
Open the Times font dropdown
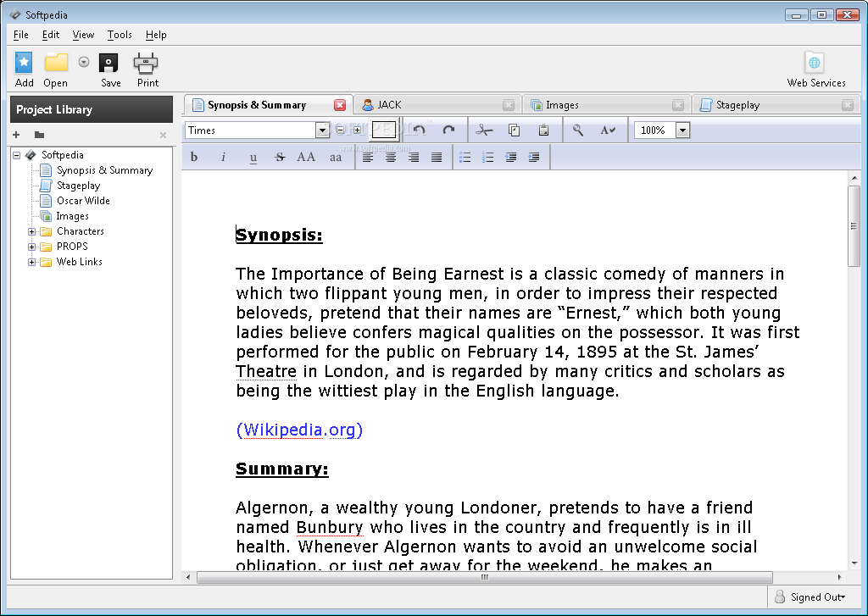coord(322,130)
